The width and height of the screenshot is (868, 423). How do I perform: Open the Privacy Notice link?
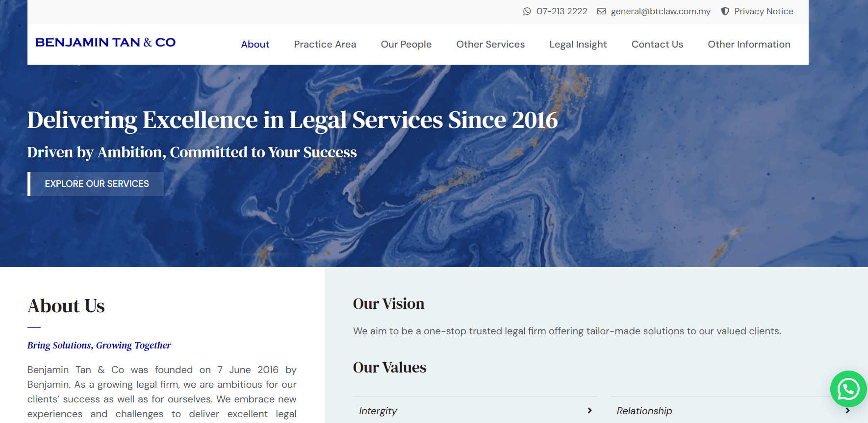[764, 11]
